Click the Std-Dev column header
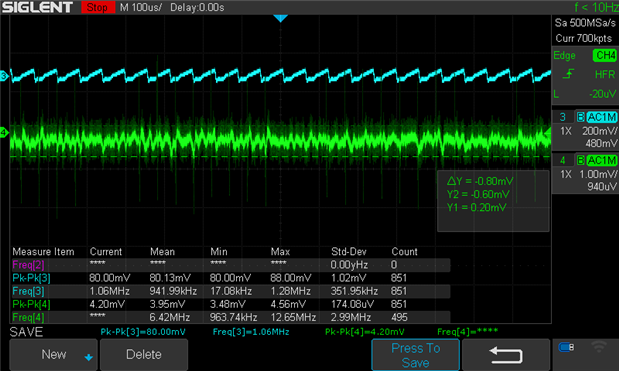The height and width of the screenshot is (371, 619). (349, 252)
